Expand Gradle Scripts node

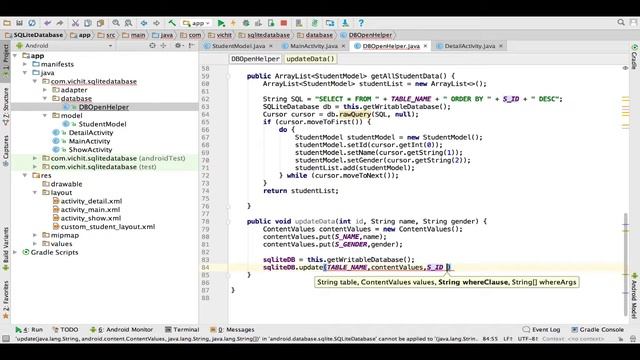click(15, 252)
